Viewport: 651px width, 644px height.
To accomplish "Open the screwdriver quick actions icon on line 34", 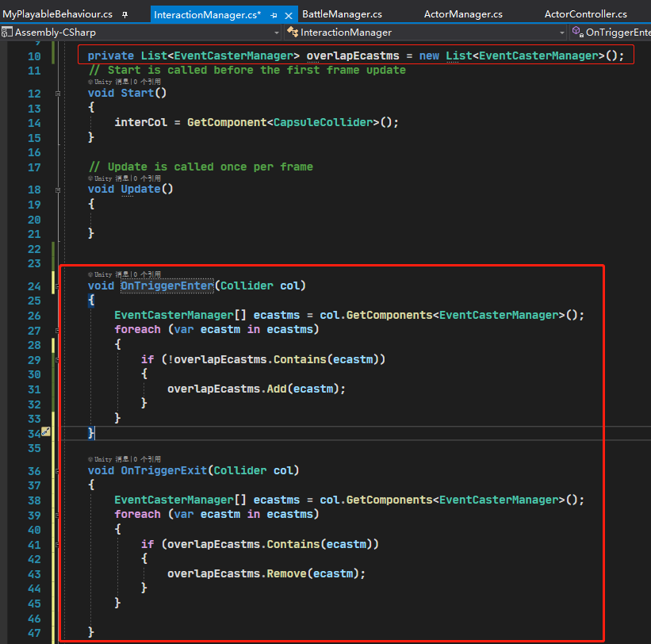I will coord(46,431).
